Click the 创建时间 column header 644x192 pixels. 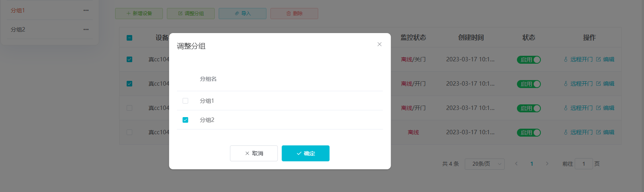471,37
